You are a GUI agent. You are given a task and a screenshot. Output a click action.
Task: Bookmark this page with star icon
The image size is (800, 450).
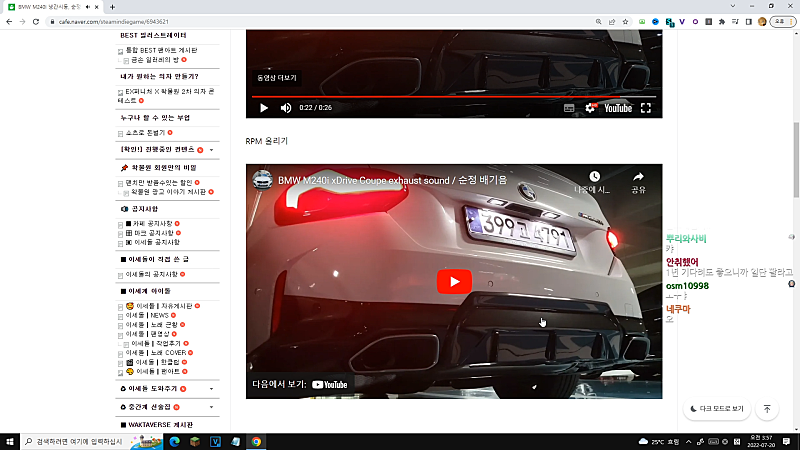pyautogui.click(x=625, y=21)
